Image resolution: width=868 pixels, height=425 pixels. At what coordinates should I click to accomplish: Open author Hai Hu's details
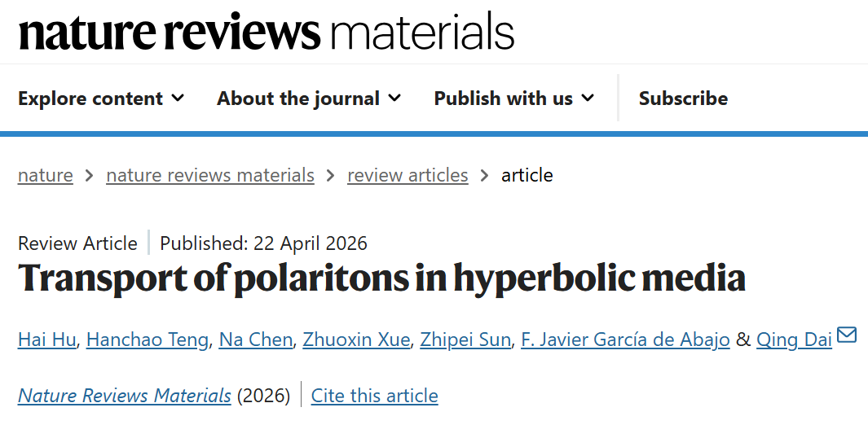click(x=47, y=340)
